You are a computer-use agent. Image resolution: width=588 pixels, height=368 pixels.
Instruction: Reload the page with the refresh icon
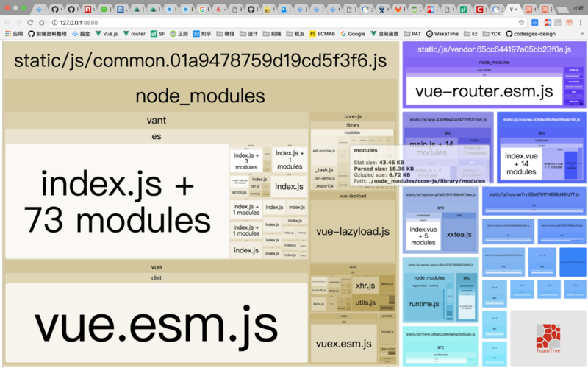pos(30,23)
